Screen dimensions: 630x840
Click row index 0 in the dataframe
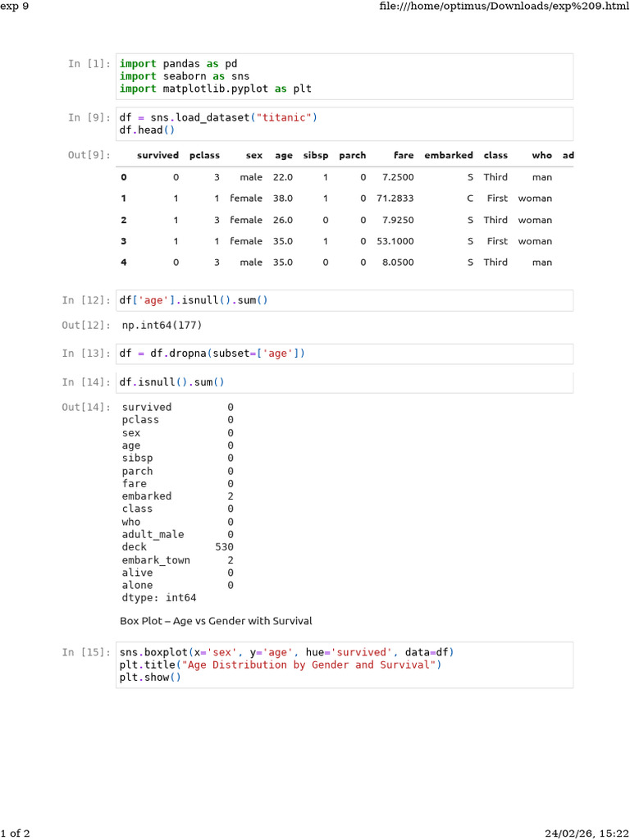(x=124, y=177)
